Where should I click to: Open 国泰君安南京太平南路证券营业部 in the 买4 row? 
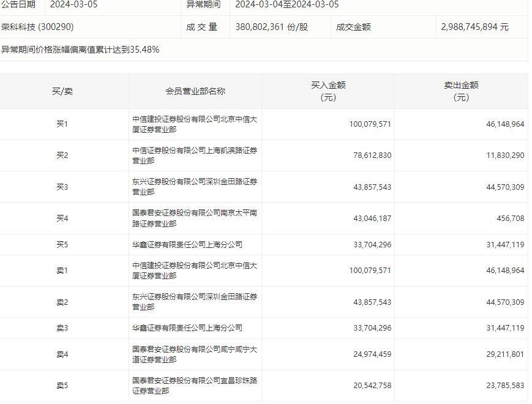pyautogui.click(x=195, y=218)
